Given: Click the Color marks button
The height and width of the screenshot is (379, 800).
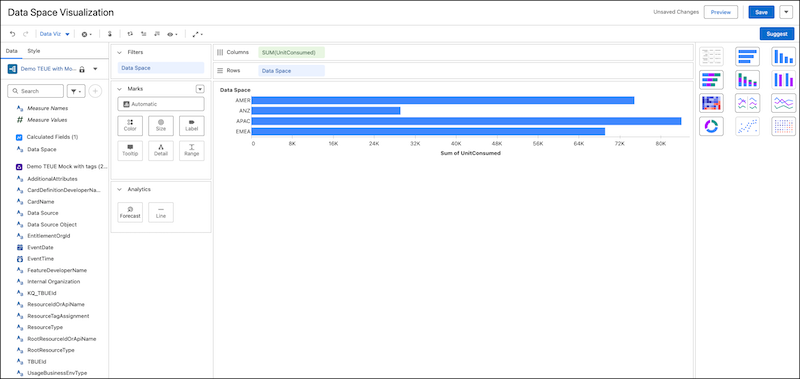Looking at the screenshot, I should [x=130, y=125].
